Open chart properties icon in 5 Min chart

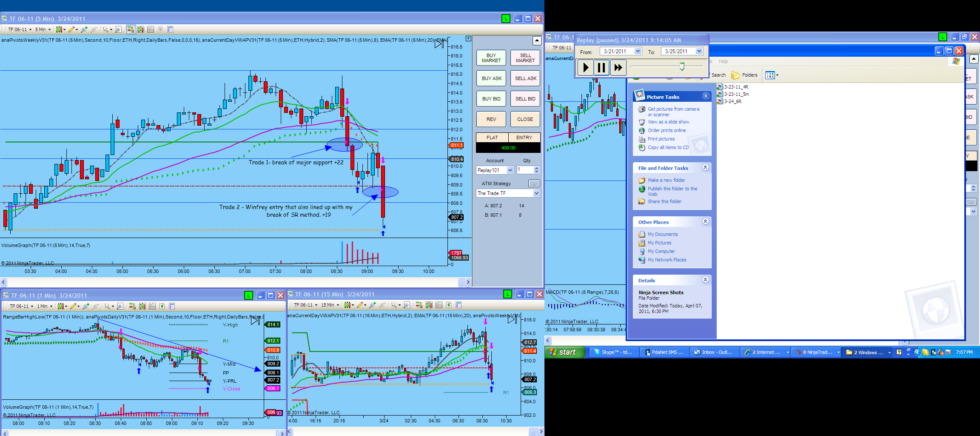click(x=170, y=29)
